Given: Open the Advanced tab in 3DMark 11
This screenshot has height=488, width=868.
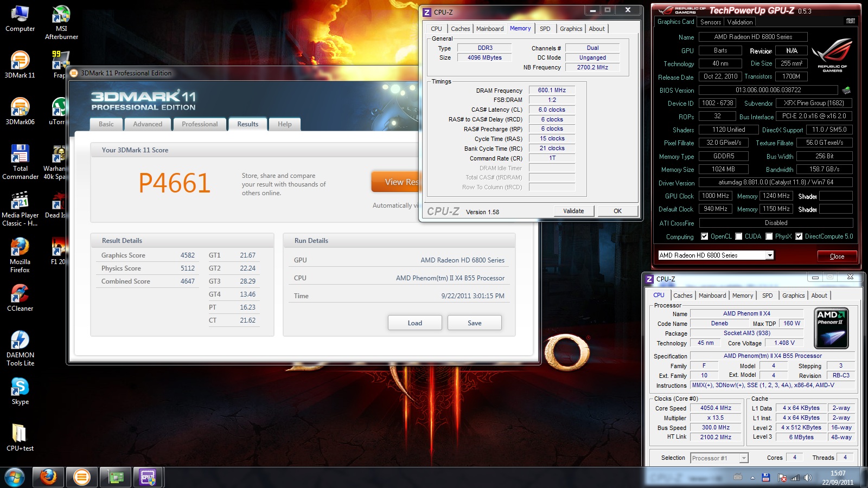Looking at the screenshot, I should pyautogui.click(x=148, y=124).
